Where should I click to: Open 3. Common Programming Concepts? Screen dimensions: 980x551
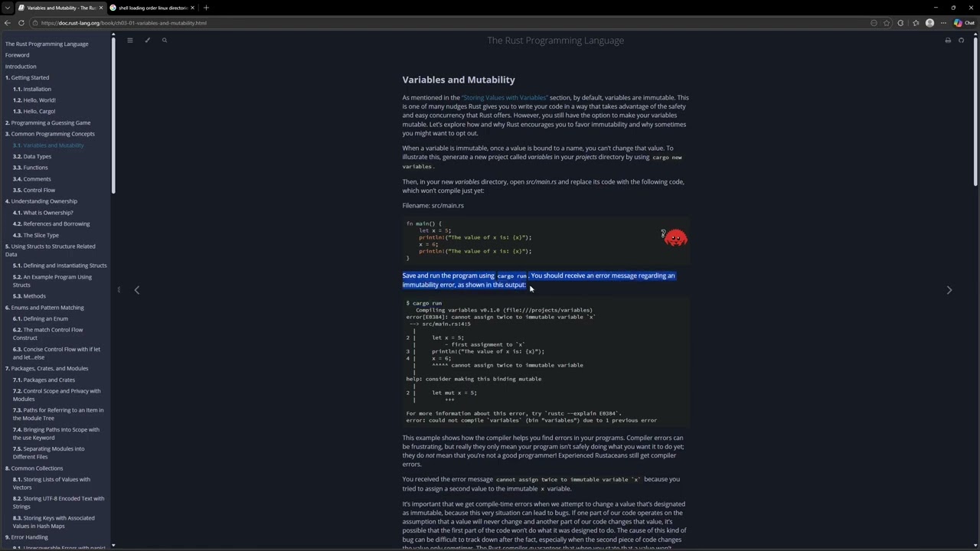[50, 134]
